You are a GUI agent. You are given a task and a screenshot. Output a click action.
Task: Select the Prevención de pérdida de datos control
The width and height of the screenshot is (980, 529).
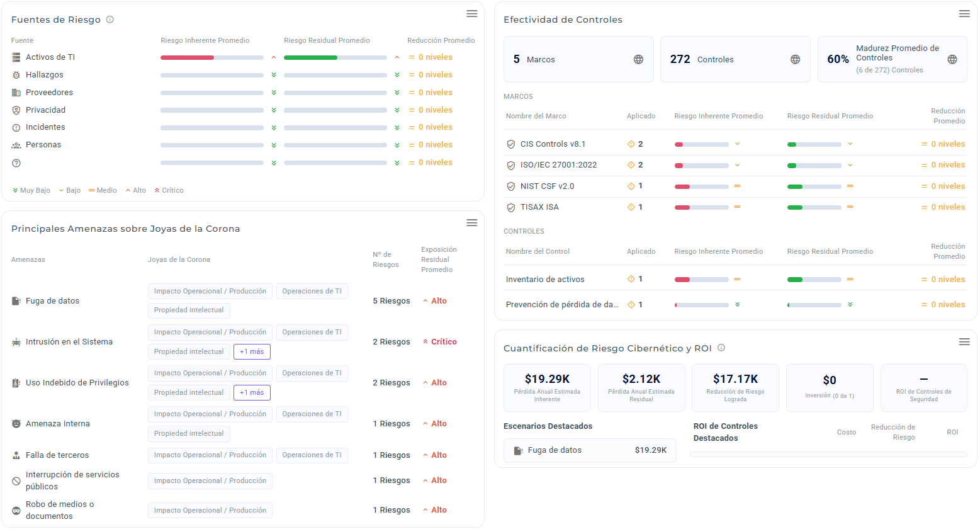735,305
